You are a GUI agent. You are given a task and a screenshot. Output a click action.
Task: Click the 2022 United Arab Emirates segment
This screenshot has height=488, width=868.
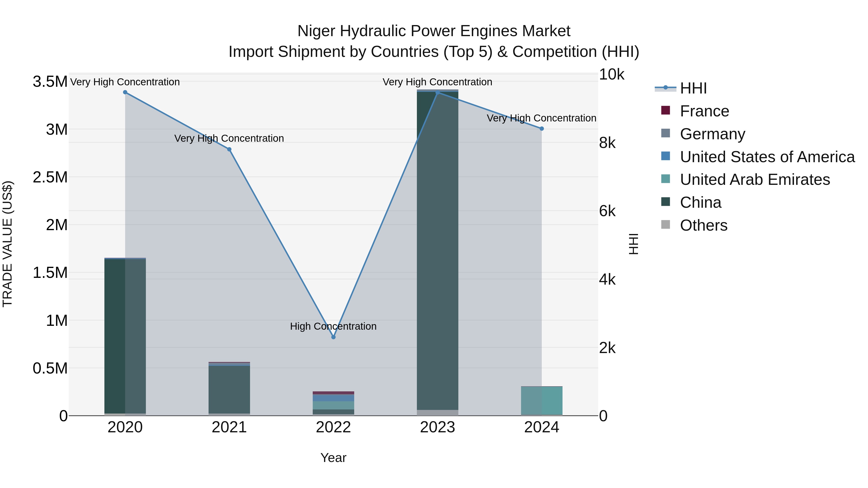coord(333,405)
